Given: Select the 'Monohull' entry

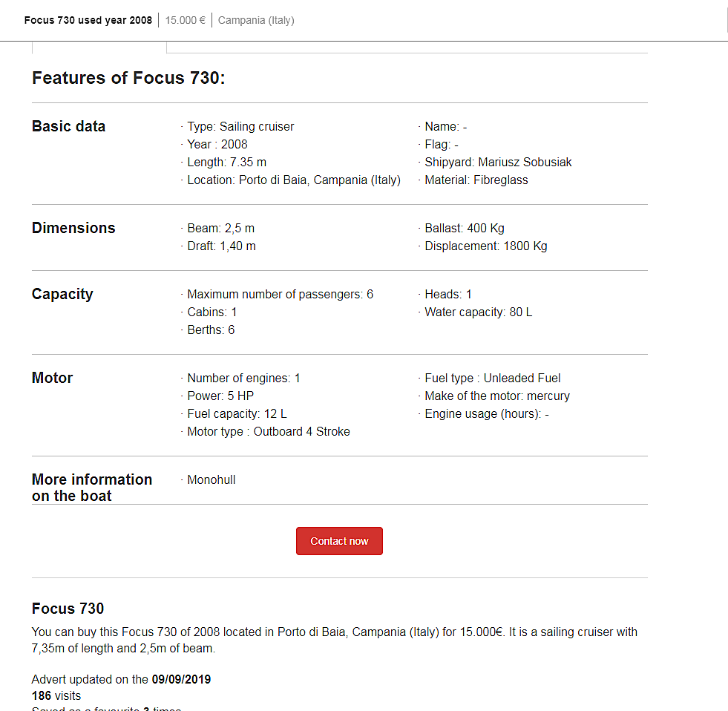Looking at the screenshot, I should pos(211,480).
